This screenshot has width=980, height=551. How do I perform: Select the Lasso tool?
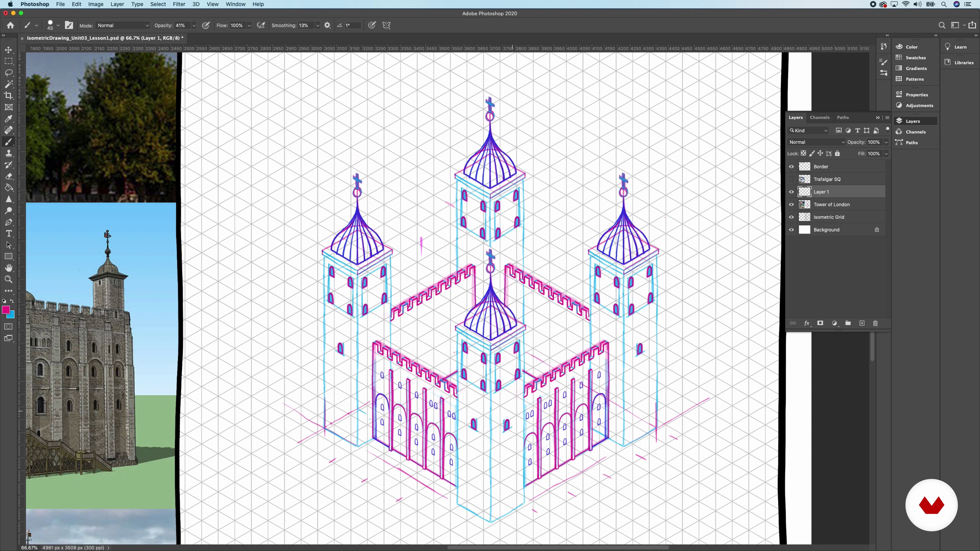pyautogui.click(x=8, y=73)
